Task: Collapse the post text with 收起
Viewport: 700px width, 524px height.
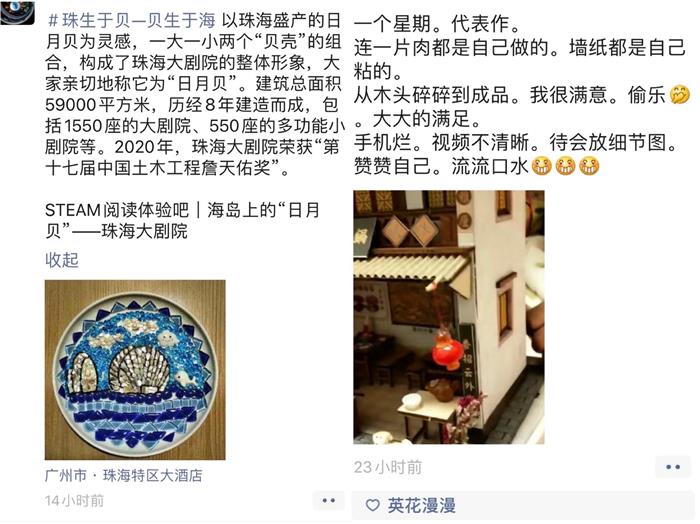Action: 62,260
